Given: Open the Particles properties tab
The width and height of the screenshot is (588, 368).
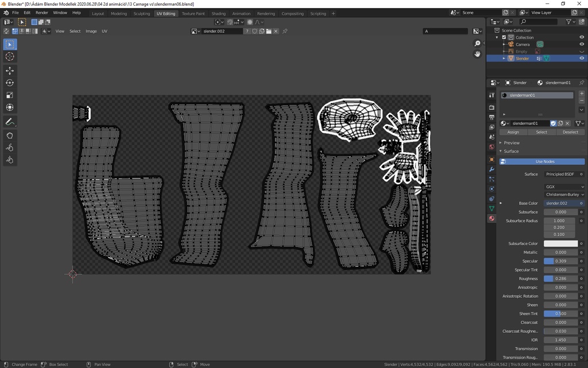Looking at the screenshot, I should point(492,179).
